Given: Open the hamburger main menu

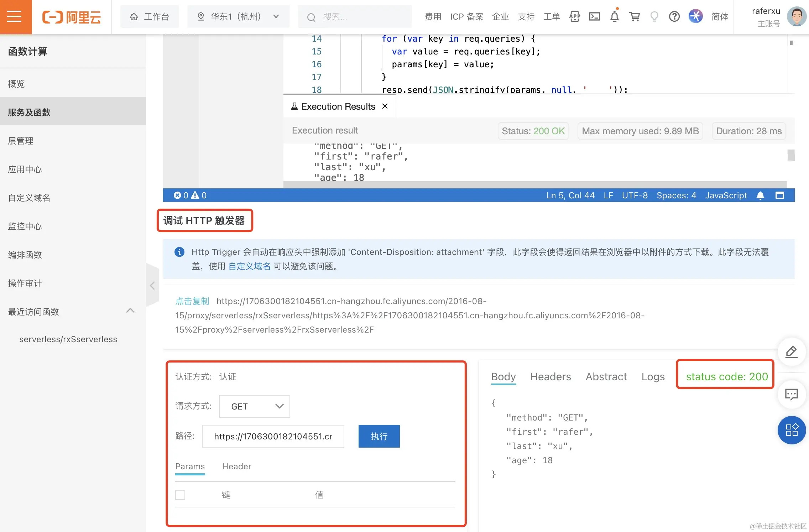Looking at the screenshot, I should click(15, 16).
